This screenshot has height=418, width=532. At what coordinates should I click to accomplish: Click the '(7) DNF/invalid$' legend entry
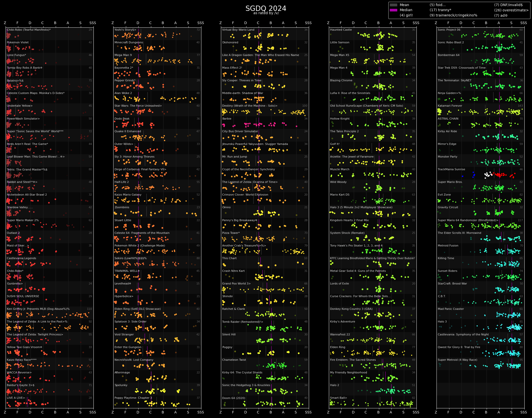(508, 5)
